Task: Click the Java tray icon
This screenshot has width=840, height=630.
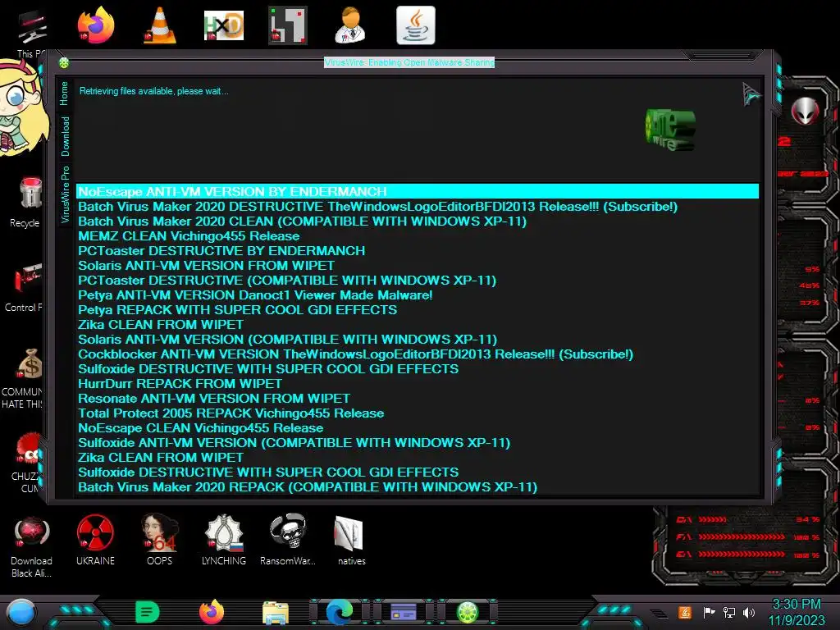Action: 685,612
